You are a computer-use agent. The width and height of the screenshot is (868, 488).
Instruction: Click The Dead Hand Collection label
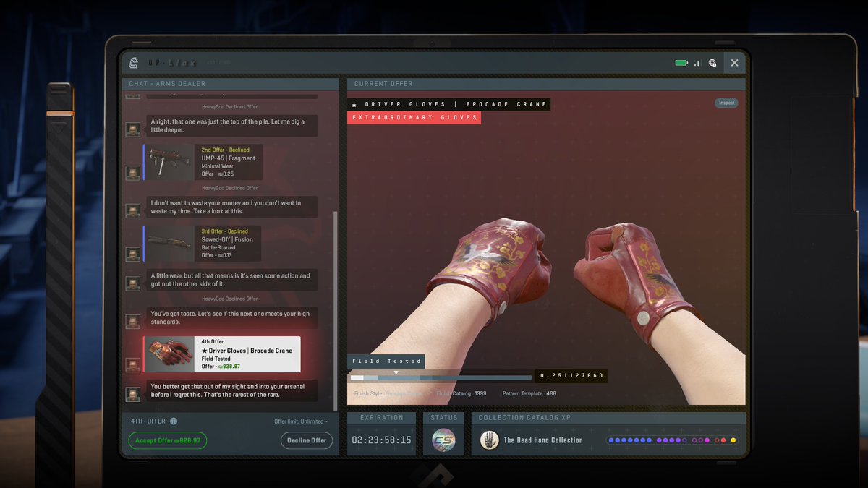[x=542, y=440]
